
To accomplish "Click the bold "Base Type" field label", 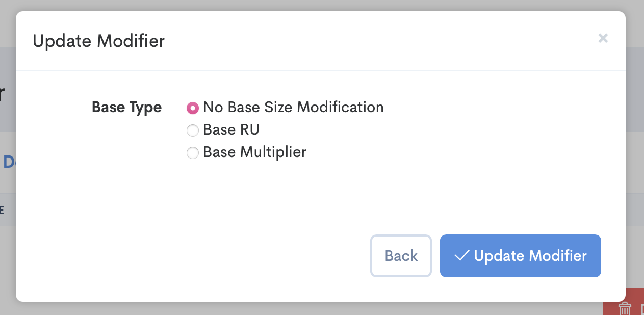I will pos(126,108).
